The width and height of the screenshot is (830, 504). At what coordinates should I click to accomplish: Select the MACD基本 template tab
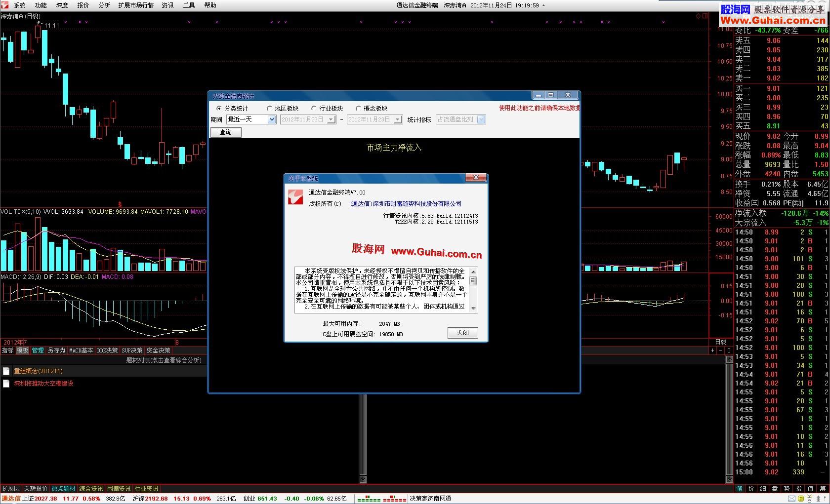81,350
